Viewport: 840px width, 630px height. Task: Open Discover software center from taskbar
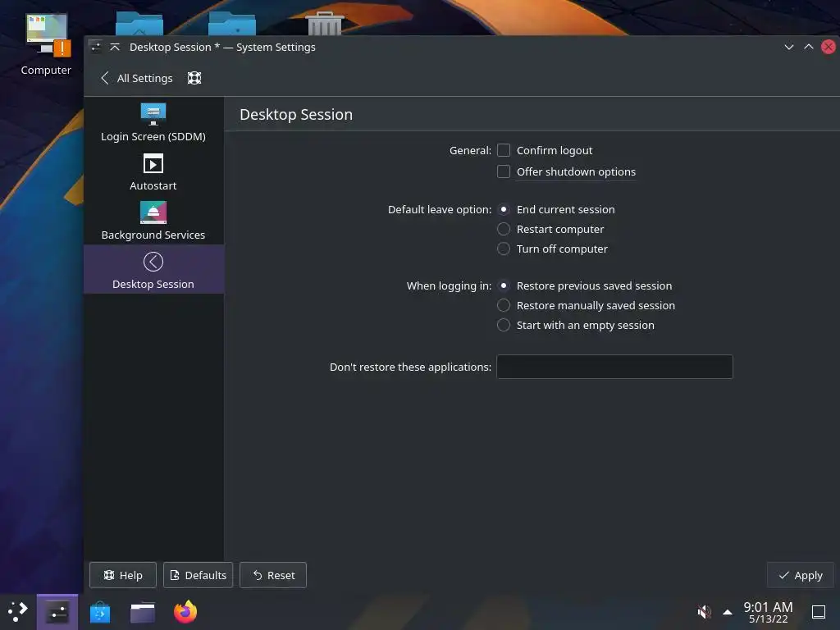click(99, 612)
